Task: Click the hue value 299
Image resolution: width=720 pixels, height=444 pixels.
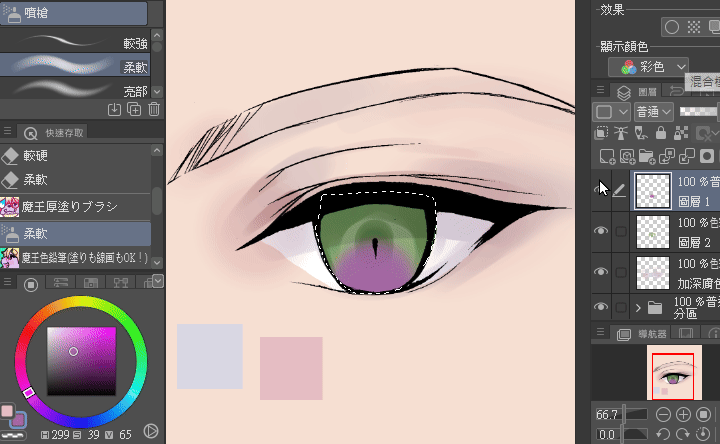Action: coord(60,434)
